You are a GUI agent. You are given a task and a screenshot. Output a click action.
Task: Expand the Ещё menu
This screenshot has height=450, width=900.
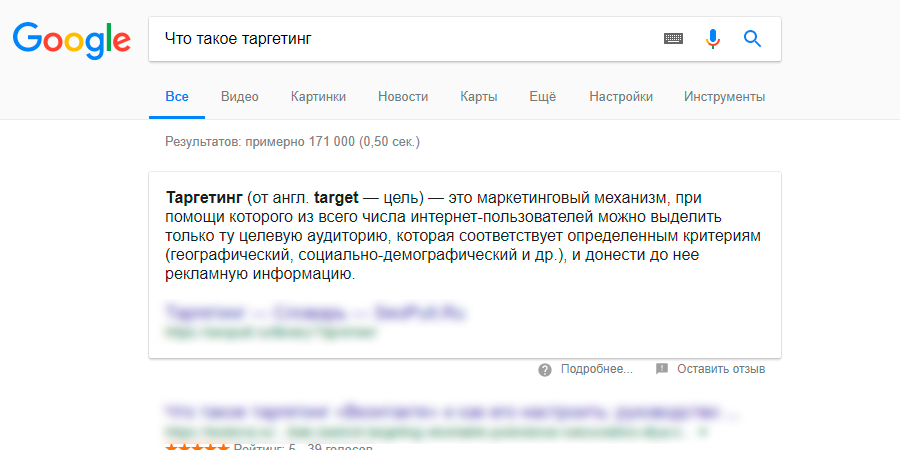coord(542,97)
